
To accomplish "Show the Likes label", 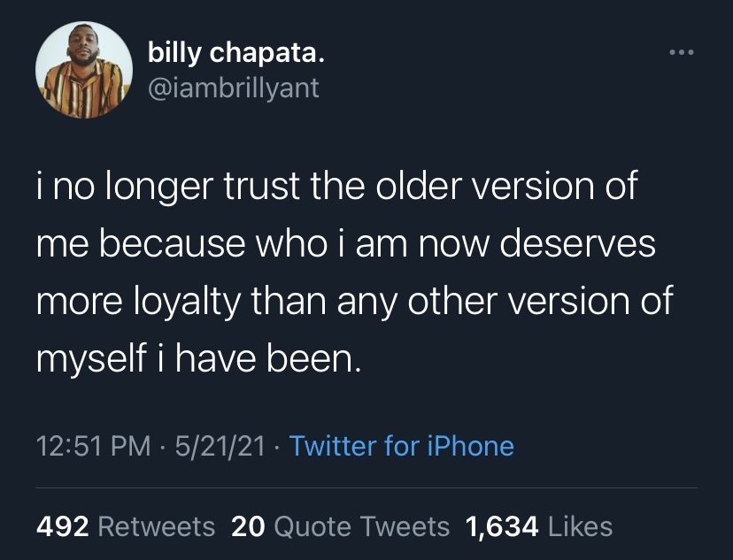I will point(580,526).
